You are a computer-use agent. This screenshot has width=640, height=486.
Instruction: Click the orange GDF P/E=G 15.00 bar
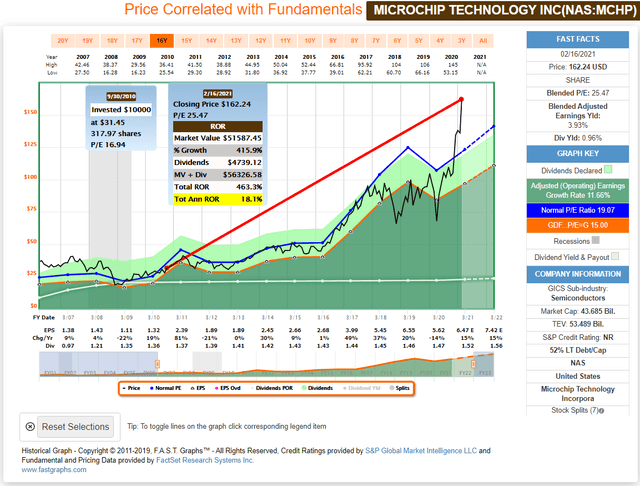click(x=578, y=225)
